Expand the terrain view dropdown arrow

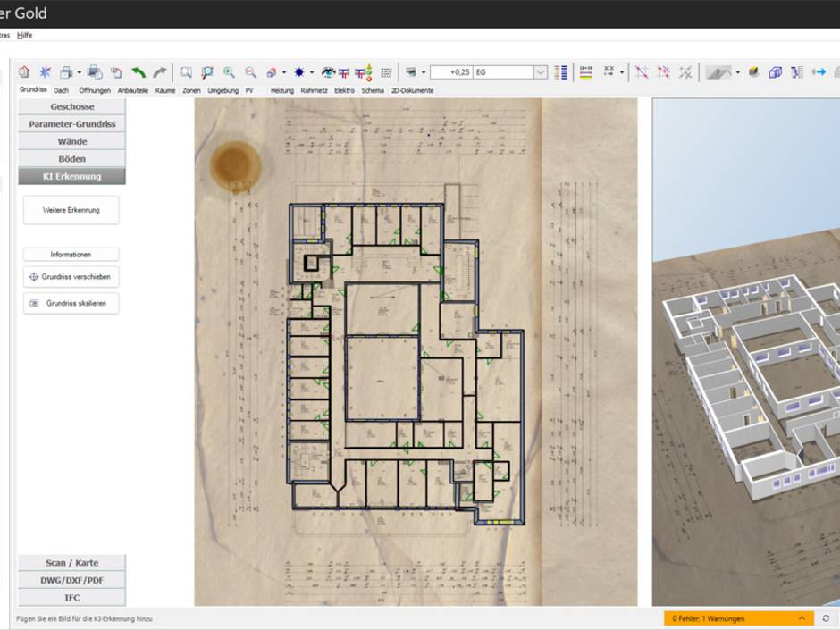coord(737,72)
